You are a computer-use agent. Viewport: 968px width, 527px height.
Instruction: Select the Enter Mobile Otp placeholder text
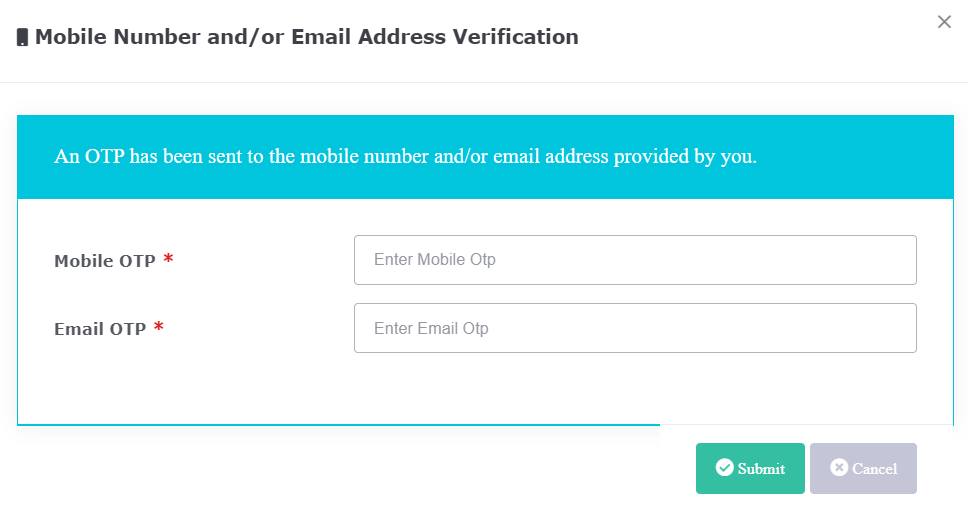click(435, 260)
